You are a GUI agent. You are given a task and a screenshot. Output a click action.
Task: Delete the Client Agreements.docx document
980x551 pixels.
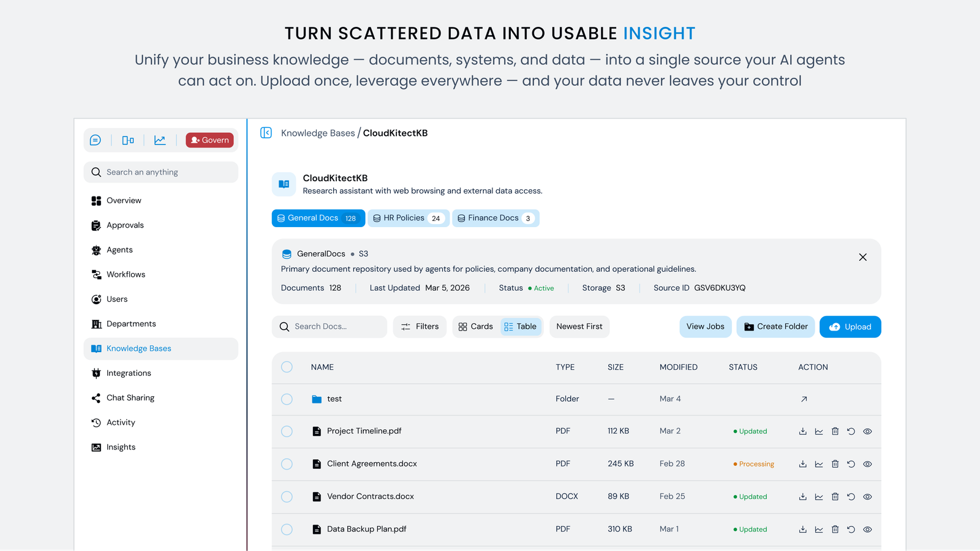pyautogui.click(x=835, y=464)
